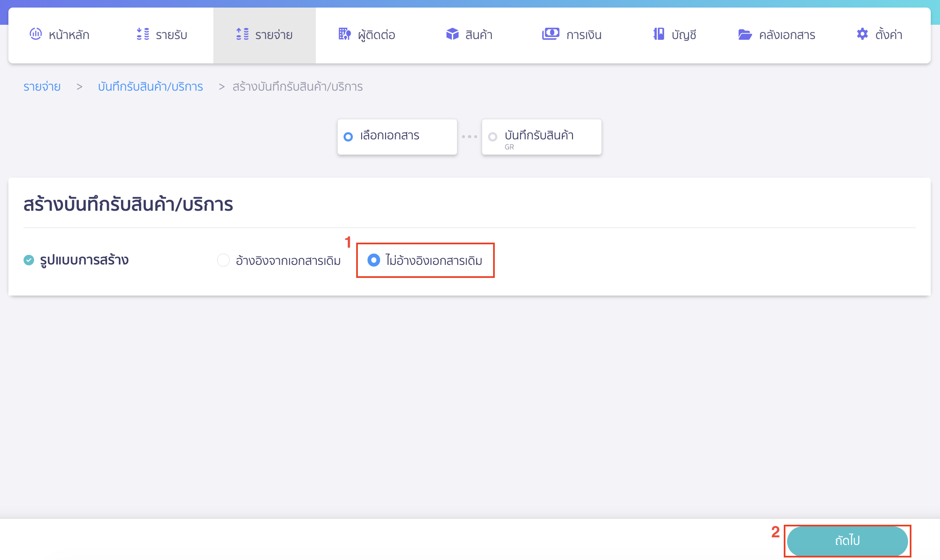
Task: Go to รายจ่าย breadcrumb link
Action: click(x=42, y=86)
